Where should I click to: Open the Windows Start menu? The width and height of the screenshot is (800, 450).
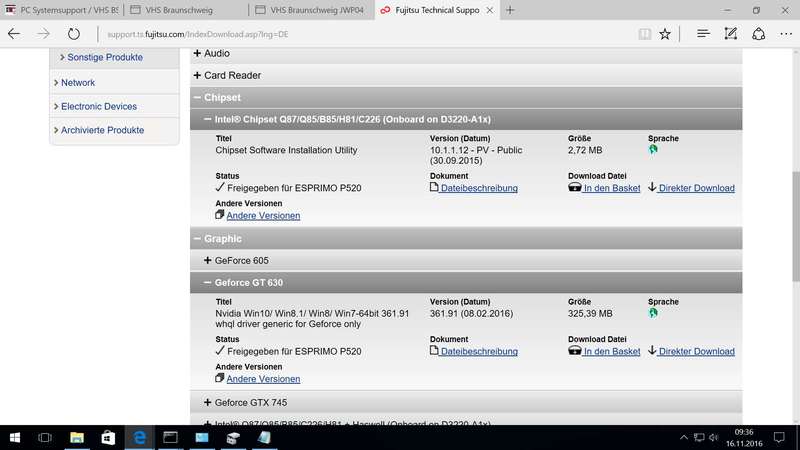pyautogui.click(x=15, y=438)
